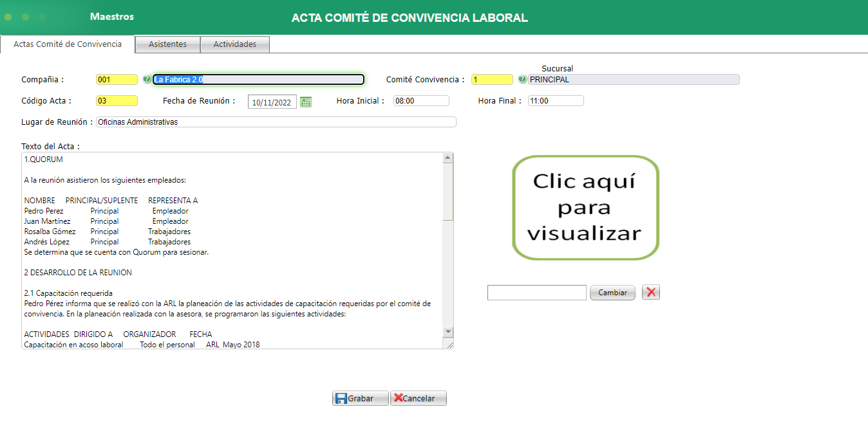
Task: Click the floppy disk save icon on Grabar
Action: point(340,397)
